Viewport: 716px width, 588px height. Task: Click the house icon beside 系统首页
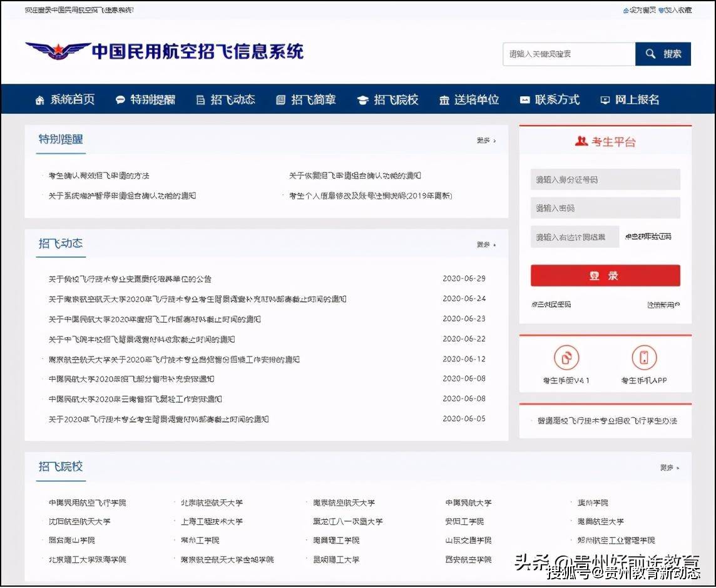(40, 100)
